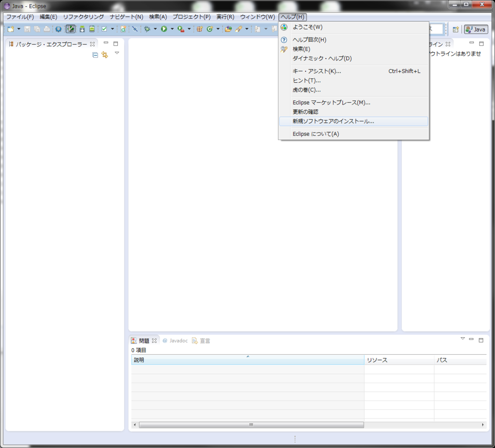This screenshot has height=448, width=495.
Task: Click the Print icon in toolbar
Action: point(47,29)
